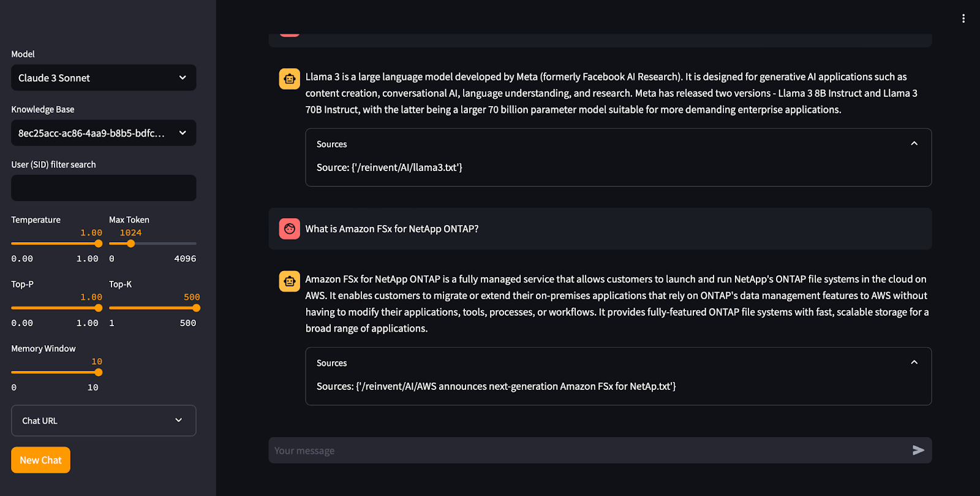Click the send message arrow icon

click(918, 451)
